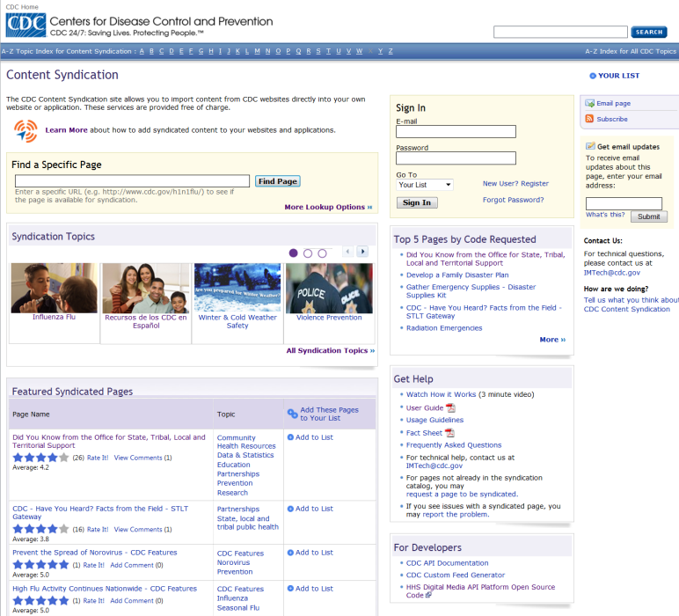Focus the email updates address field
The height and width of the screenshot is (616, 679).
(x=624, y=203)
